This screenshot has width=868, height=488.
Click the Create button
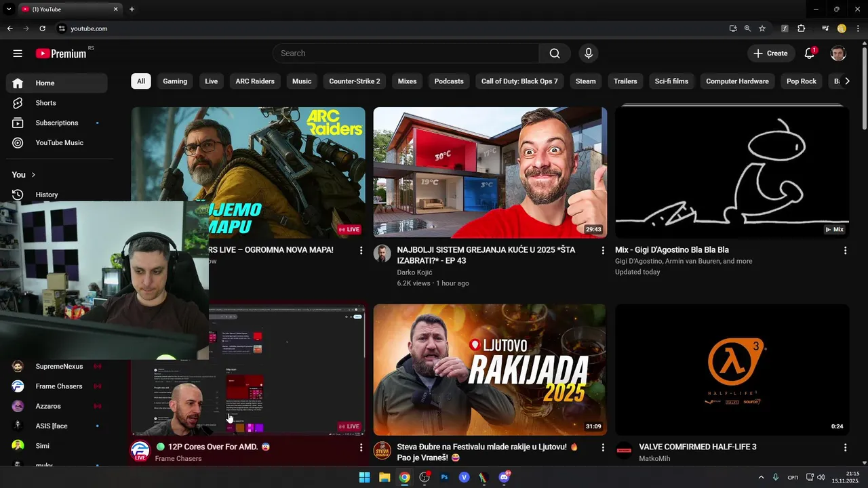(771, 54)
